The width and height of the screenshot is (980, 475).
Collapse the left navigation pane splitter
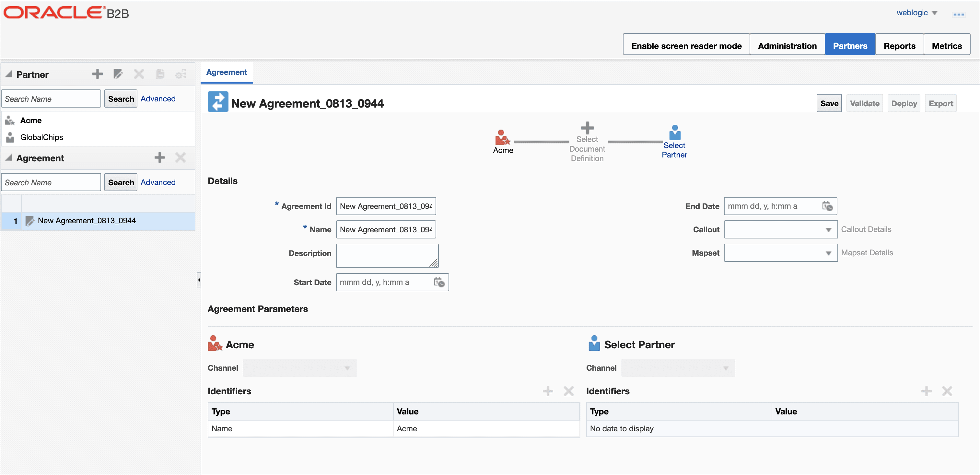[x=199, y=280]
